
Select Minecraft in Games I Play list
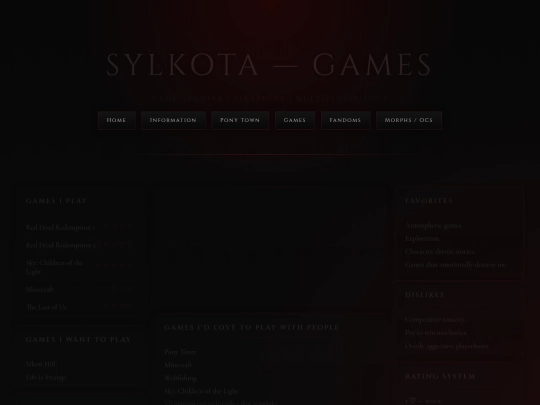40,289
